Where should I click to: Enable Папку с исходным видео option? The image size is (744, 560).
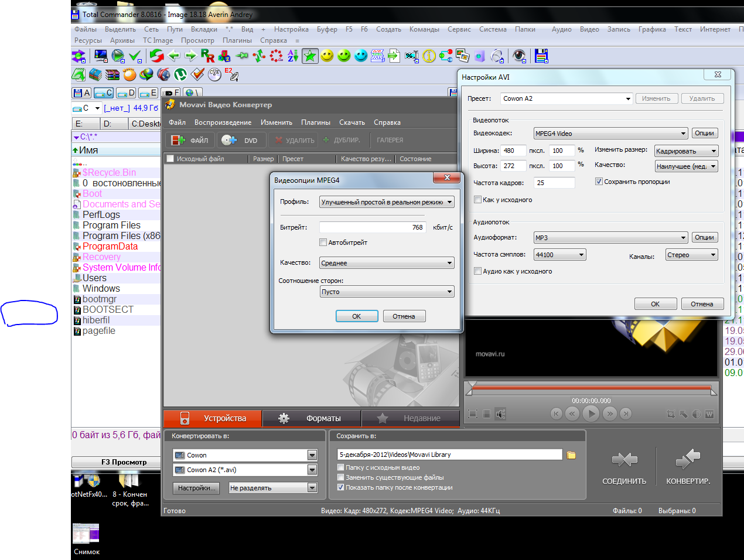tap(341, 467)
